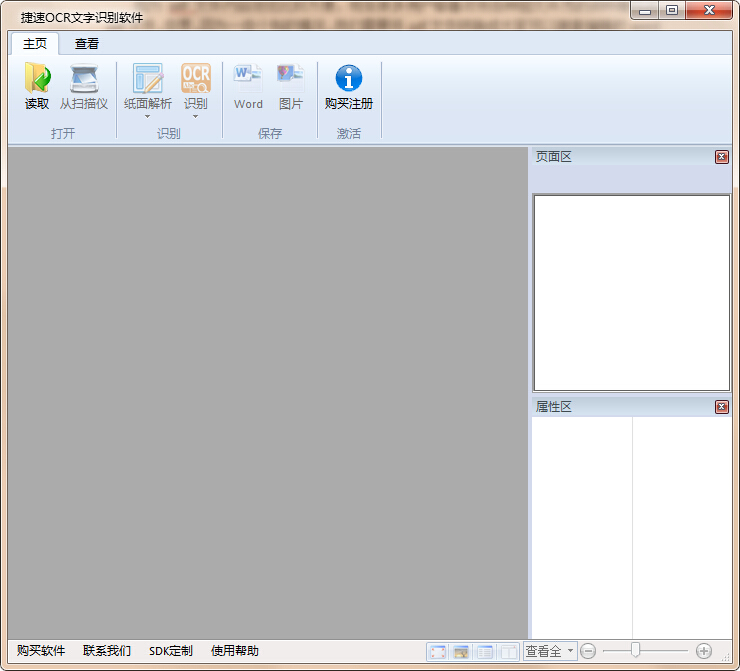Click the 纸面解析 layout analysis icon

tap(148, 87)
